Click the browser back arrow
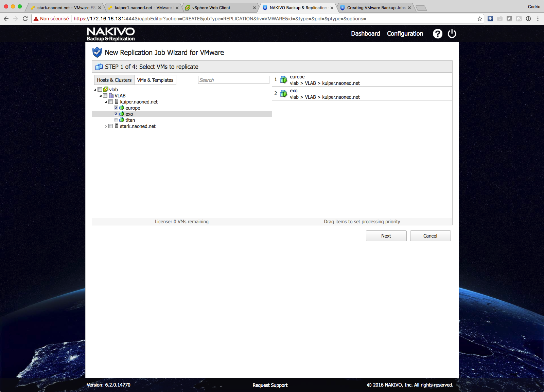544x392 pixels. point(6,19)
